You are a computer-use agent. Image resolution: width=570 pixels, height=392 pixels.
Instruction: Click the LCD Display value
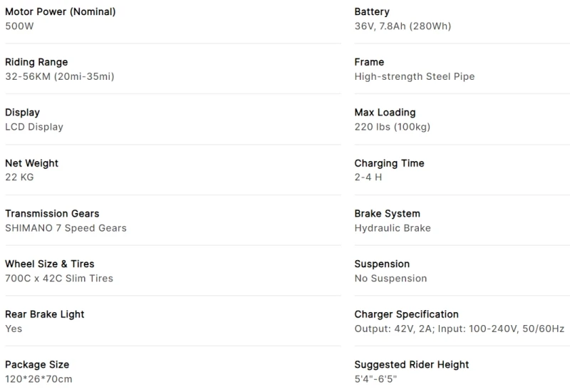pos(34,127)
